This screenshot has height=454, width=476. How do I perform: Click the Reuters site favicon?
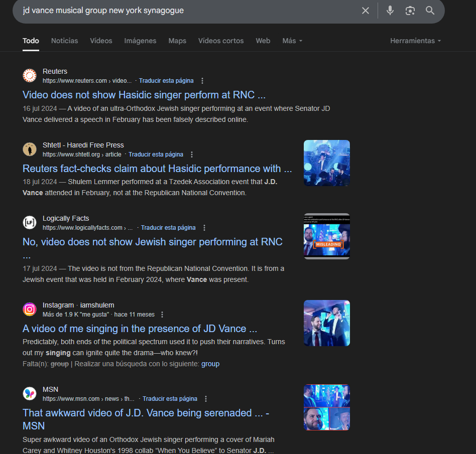point(30,76)
